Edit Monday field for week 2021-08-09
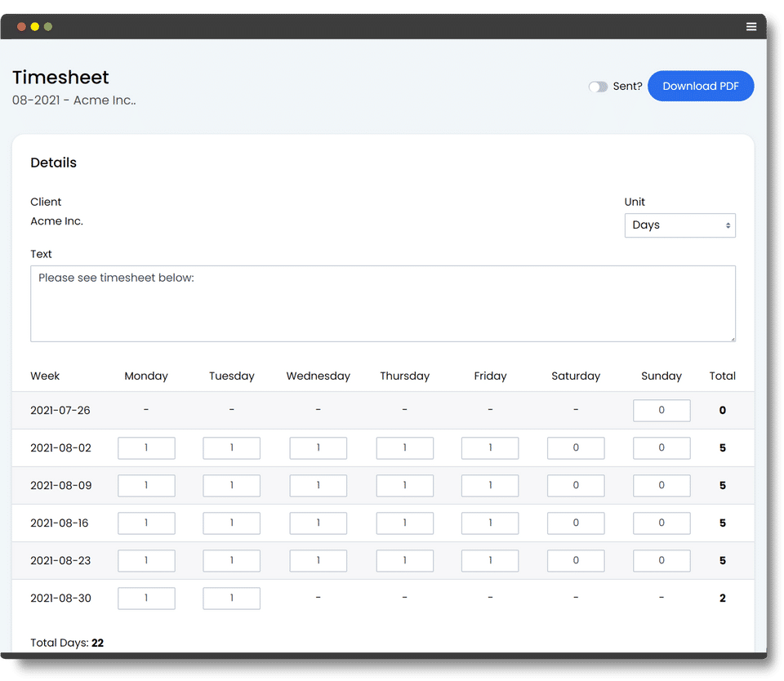784x681 pixels. (x=146, y=486)
